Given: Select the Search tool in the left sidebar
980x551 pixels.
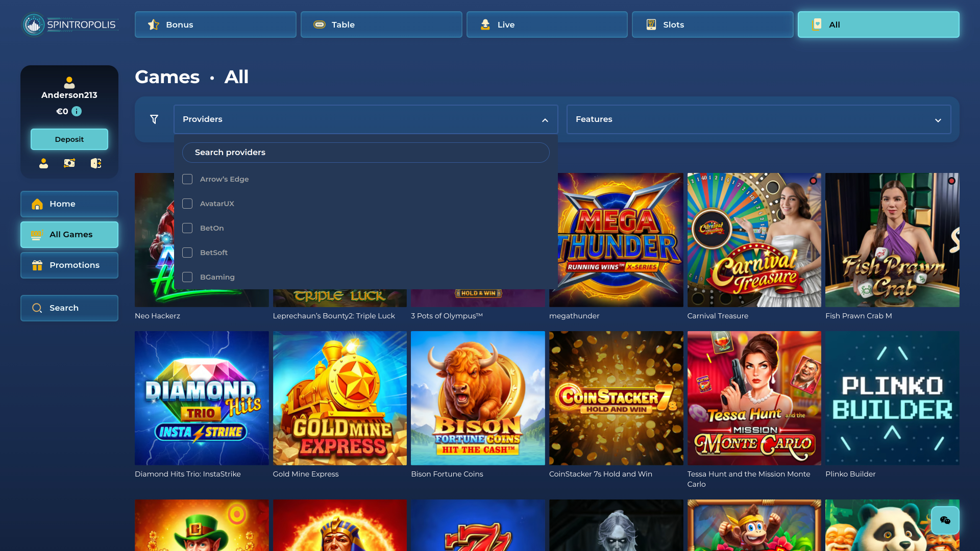Looking at the screenshot, I should coord(69,308).
